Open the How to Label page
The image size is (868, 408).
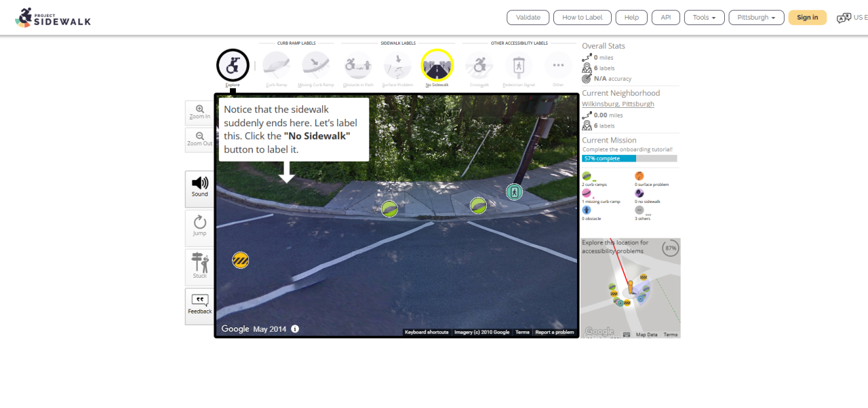point(583,18)
